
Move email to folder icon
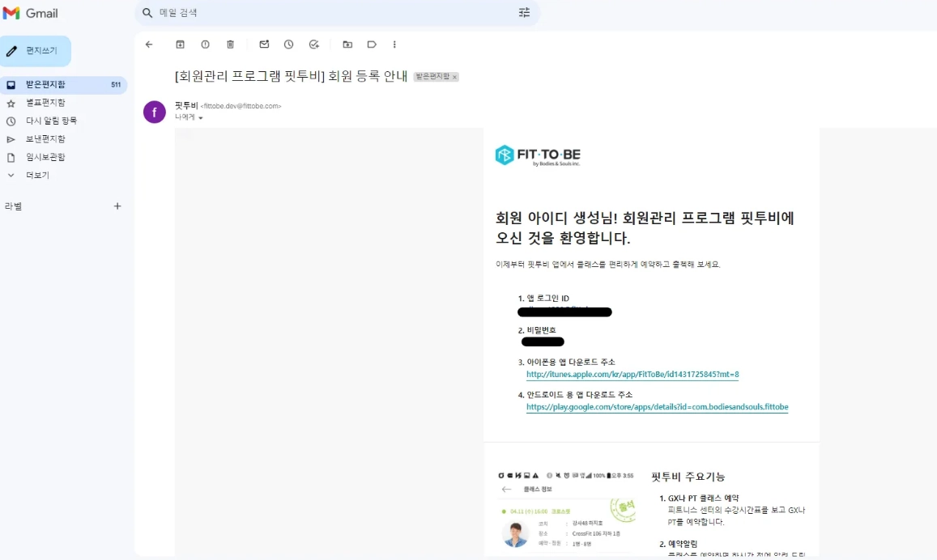tap(347, 45)
